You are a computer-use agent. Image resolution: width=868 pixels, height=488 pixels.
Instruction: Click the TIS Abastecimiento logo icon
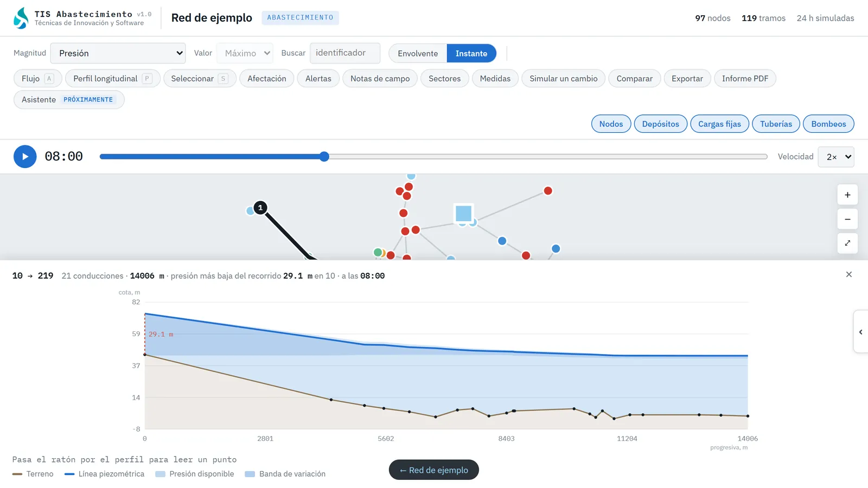pyautogui.click(x=21, y=18)
